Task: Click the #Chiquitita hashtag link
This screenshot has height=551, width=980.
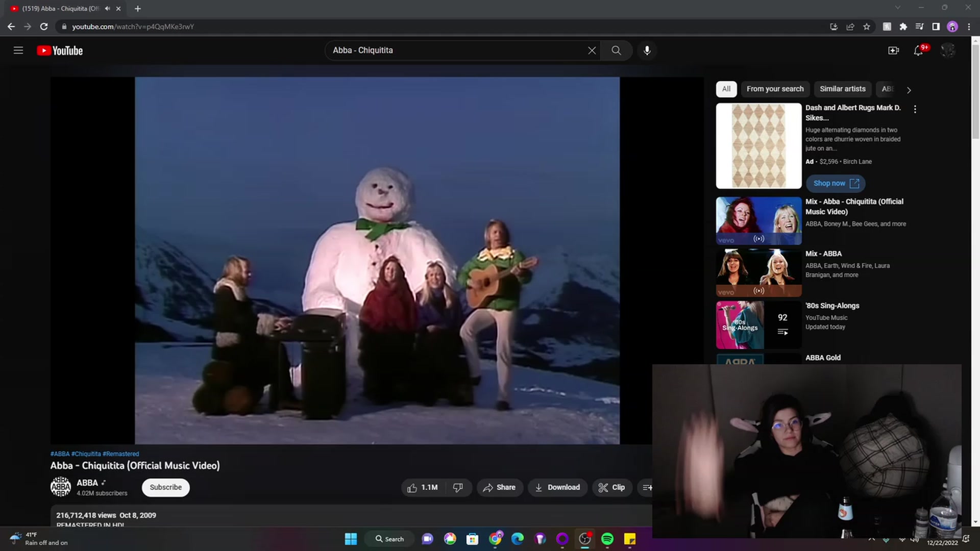Action: pyautogui.click(x=86, y=454)
